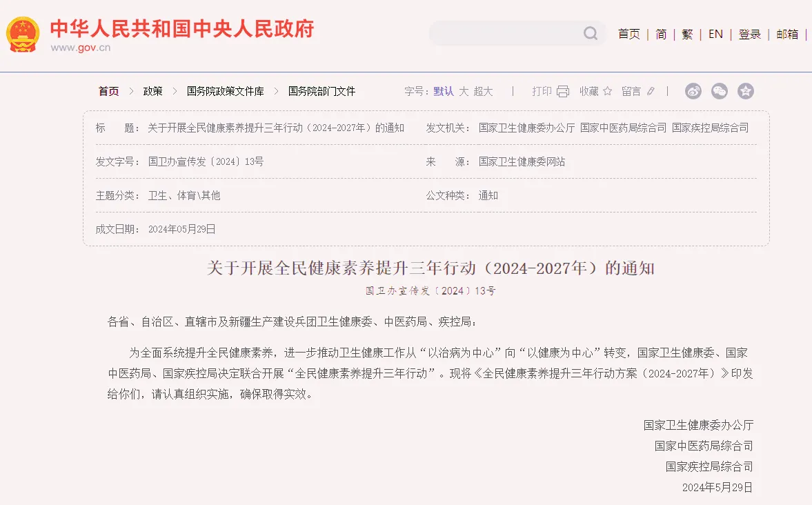Share to Weibo icon
Screen dimensions: 812x505
click(693, 91)
